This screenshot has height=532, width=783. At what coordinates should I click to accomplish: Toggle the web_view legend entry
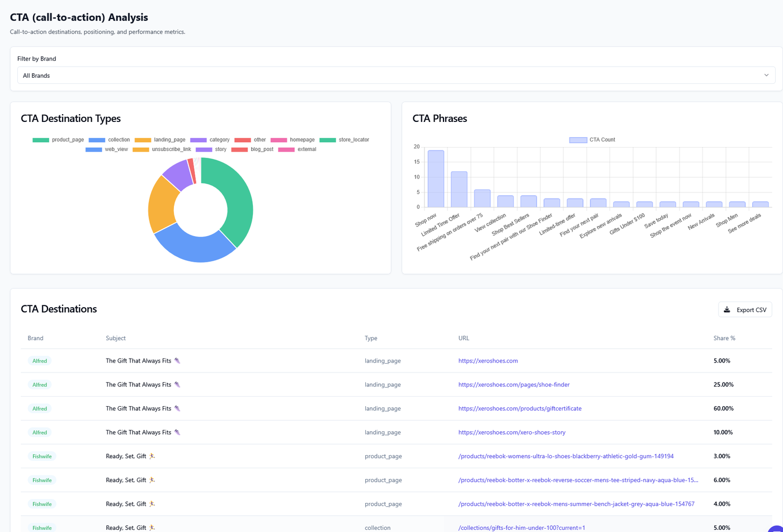tap(107, 149)
